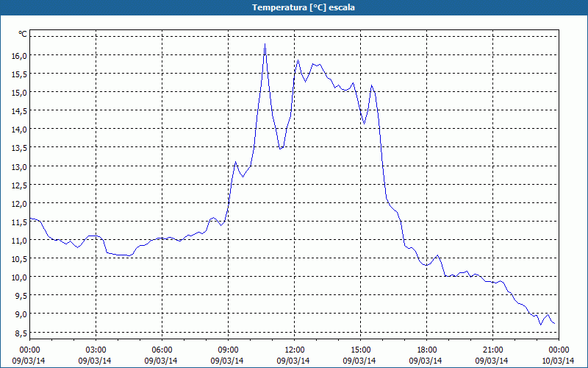Click the 06:00 time axis label

click(x=161, y=350)
